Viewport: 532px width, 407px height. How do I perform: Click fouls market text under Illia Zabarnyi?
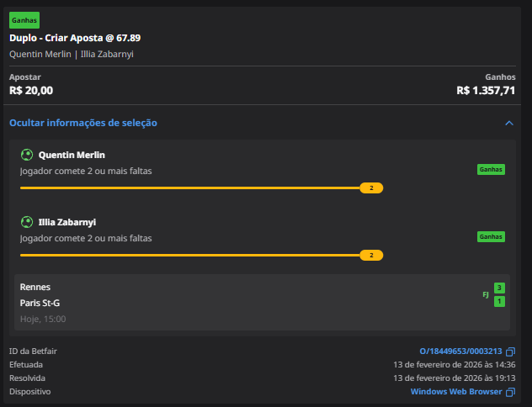[x=86, y=238]
